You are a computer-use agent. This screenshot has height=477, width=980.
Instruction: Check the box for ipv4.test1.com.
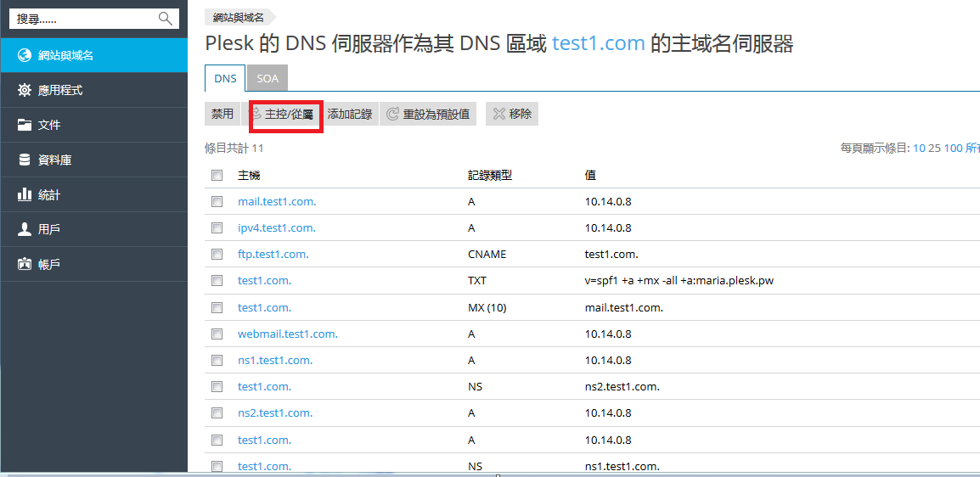[x=217, y=227]
